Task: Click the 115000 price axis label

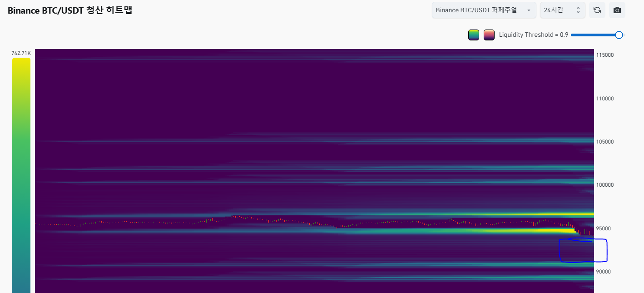Action: 605,55
